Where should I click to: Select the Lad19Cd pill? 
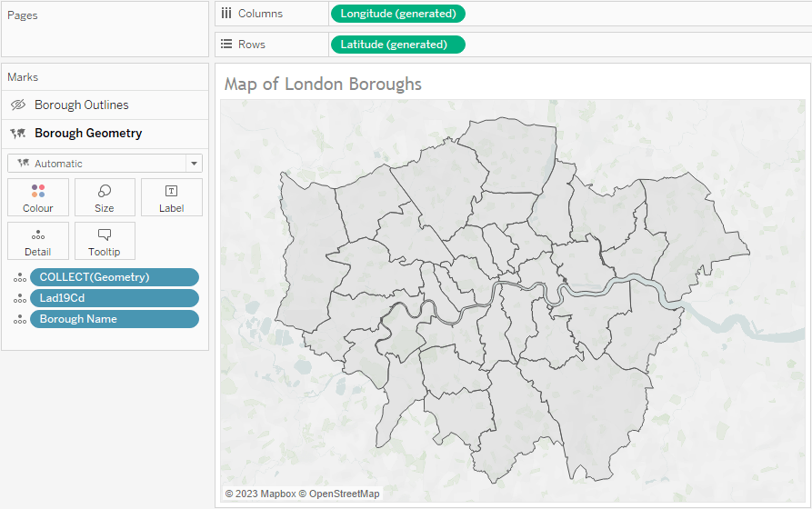point(114,298)
